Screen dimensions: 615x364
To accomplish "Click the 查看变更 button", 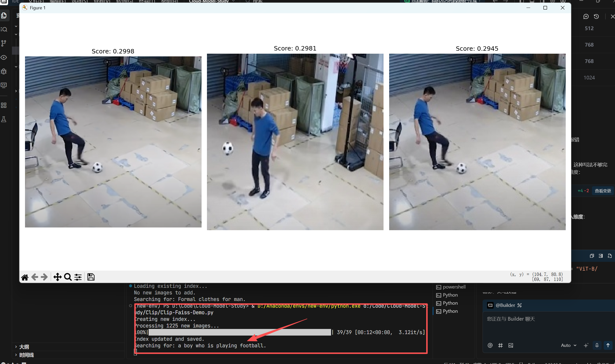I will point(602,191).
